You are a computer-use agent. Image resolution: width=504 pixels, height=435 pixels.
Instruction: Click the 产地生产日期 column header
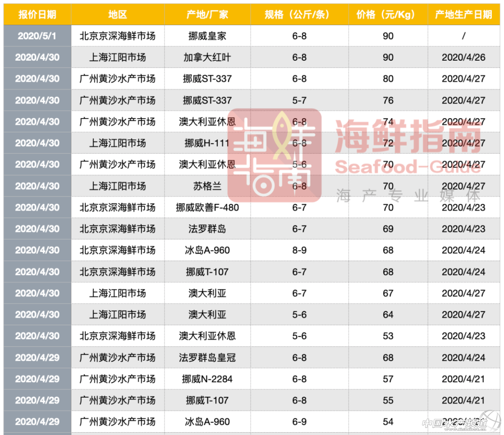(463, 14)
